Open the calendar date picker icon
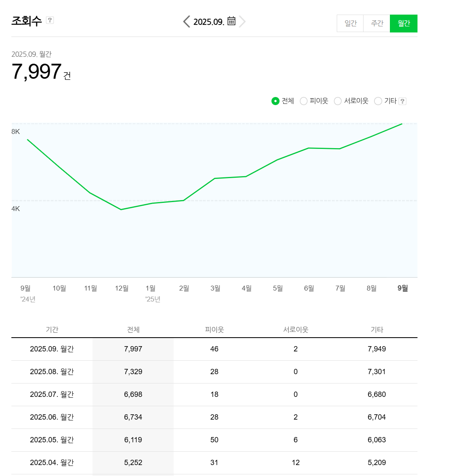Screen dimensions: 454x476 [231, 21]
